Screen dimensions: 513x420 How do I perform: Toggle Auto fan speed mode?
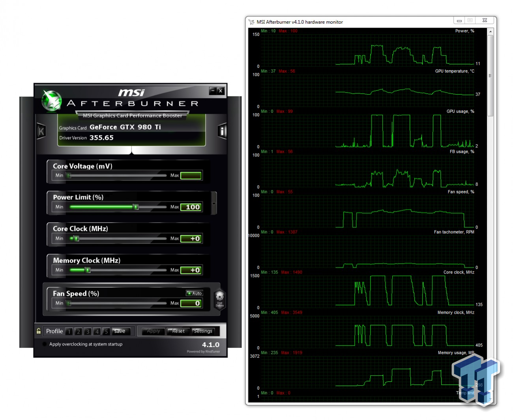[195, 293]
